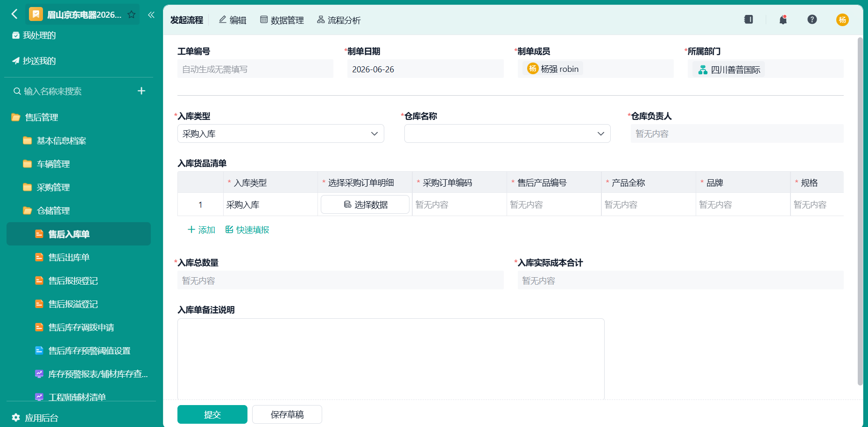Open notifications bell icon
The width and height of the screenshot is (868, 427).
[783, 19]
